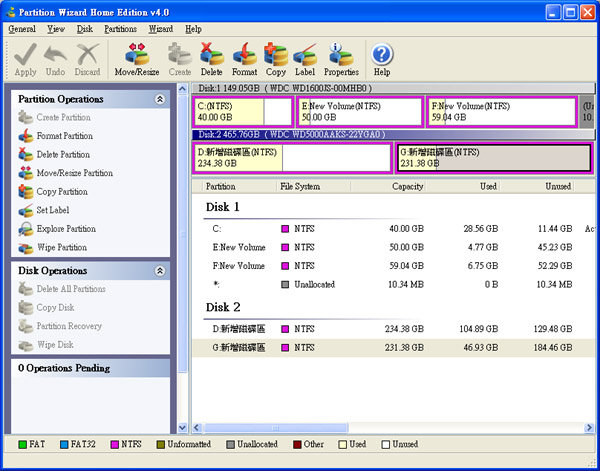Click the Explore Partition sidebar icon

pos(26,229)
